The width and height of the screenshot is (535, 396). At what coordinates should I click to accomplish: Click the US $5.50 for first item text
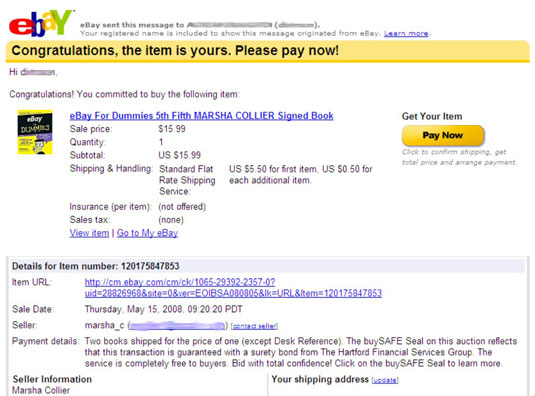(x=300, y=174)
